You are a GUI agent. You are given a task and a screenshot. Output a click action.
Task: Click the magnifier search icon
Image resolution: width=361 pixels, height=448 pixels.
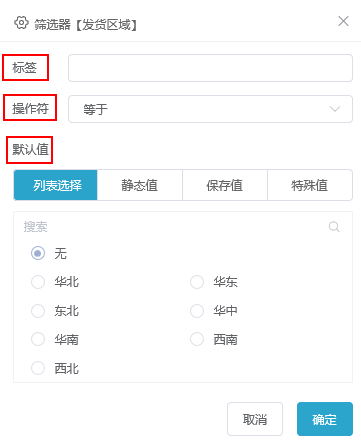pyautogui.click(x=334, y=227)
